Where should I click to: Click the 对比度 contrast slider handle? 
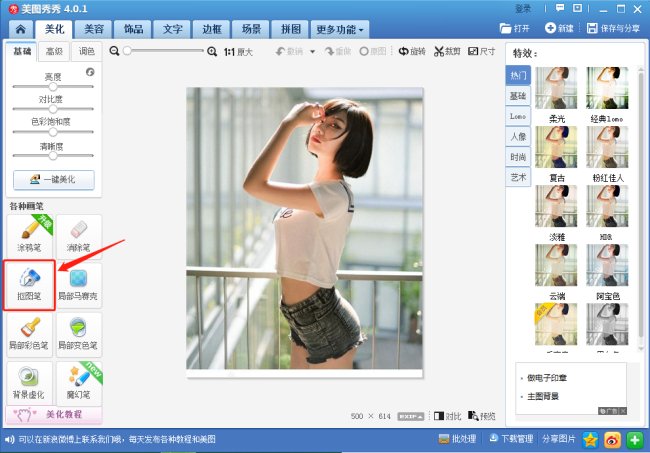pos(53,109)
